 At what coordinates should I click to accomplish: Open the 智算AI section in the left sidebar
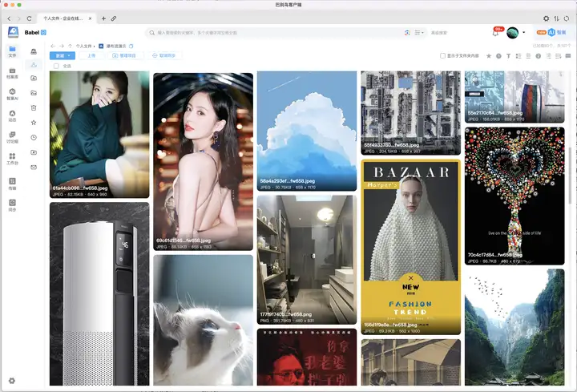click(12, 95)
